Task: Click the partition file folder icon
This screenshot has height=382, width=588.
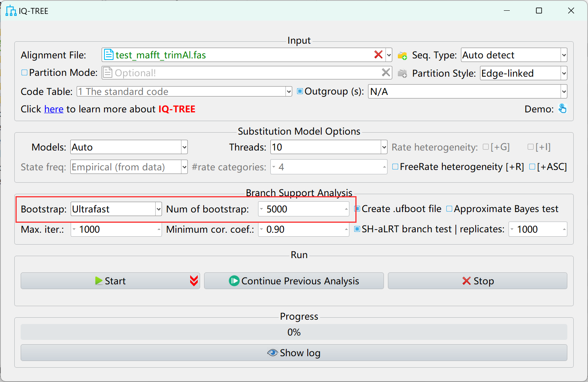Action: coord(402,73)
